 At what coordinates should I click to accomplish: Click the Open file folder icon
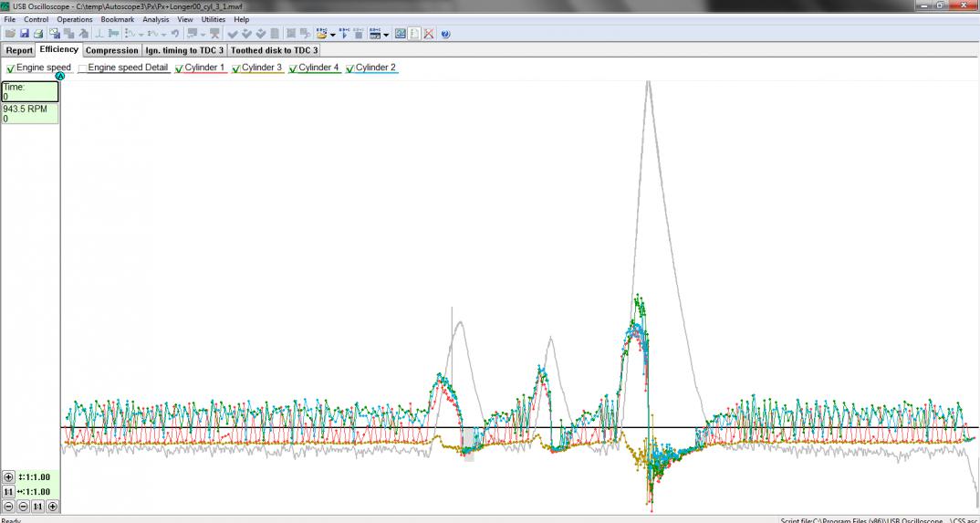10,34
